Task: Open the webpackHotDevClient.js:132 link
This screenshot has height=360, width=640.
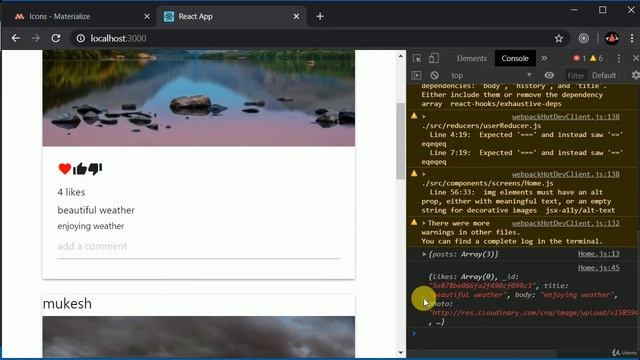Action: coord(566,223)
